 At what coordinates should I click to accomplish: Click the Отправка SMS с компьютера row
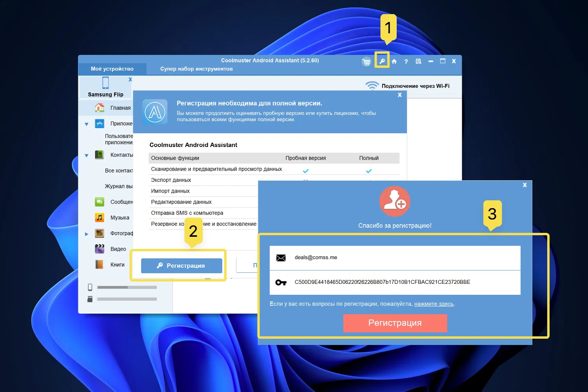[203, 213]
